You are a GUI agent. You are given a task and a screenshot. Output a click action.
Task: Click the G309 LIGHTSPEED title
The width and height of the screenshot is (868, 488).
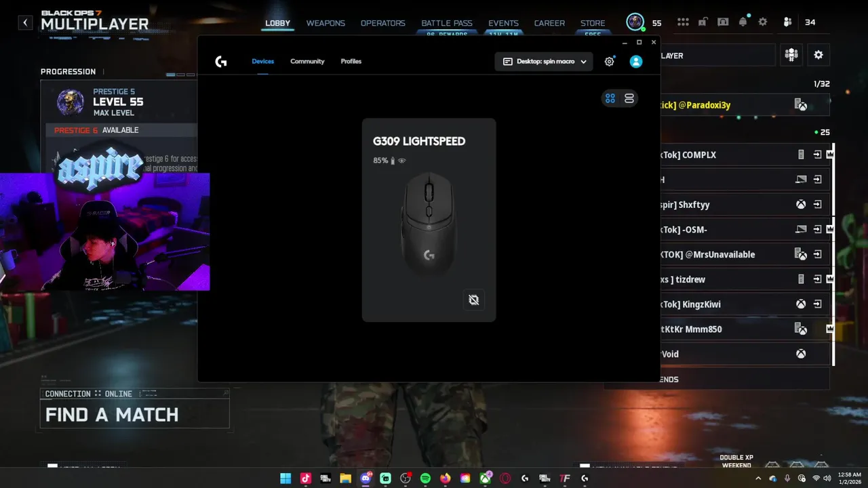419,141
